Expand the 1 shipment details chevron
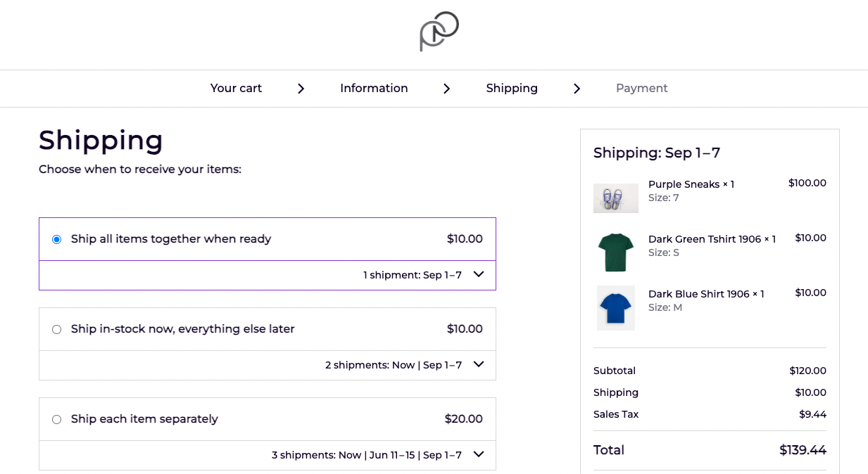 click(479, 275)
